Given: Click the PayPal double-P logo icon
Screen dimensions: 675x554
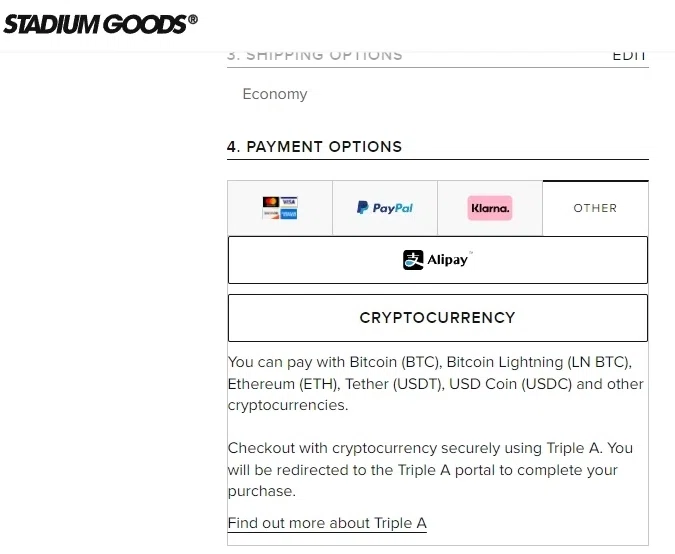Looking at the screenshot, I should (x=363, y=208).
